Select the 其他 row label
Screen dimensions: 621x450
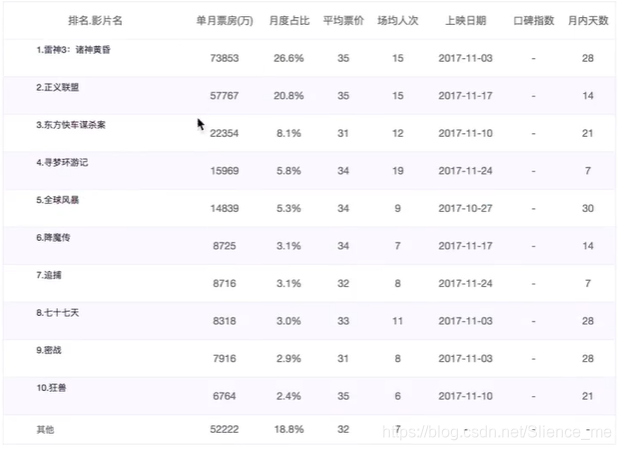click(x=45, y=429)
